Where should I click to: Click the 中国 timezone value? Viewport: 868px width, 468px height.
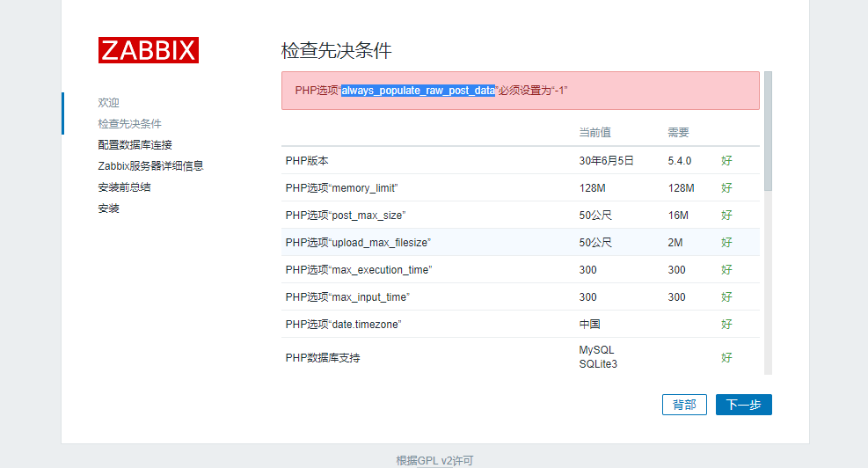[589, 324]
